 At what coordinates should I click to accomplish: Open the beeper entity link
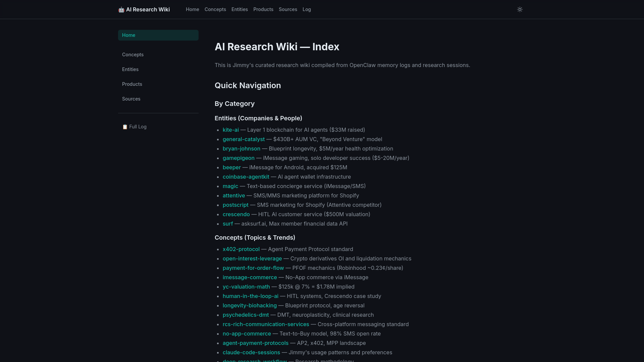pos(232,167)
